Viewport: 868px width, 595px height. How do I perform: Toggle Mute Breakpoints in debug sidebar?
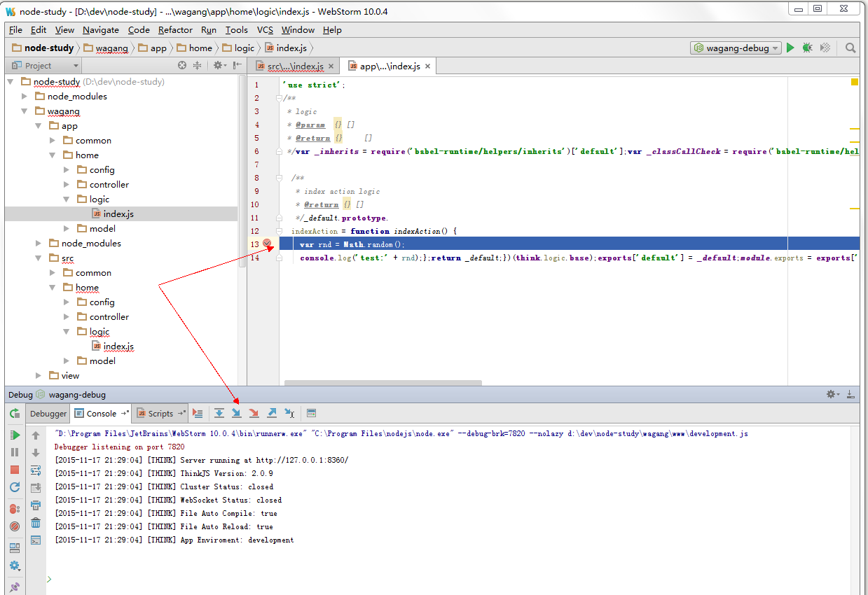point(15,526)
